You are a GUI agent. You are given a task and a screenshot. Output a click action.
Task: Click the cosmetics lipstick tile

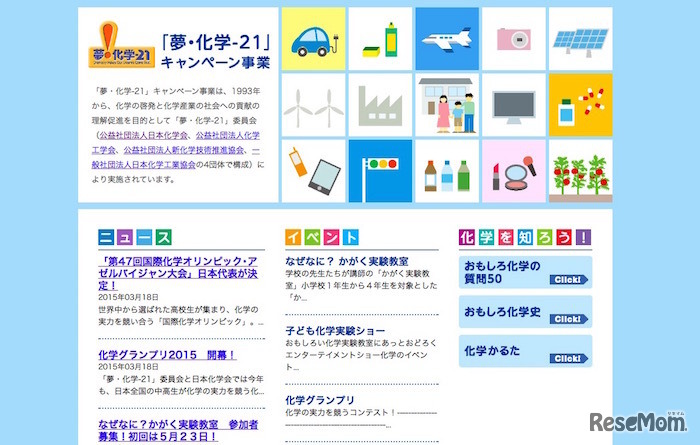coord(514,171)
